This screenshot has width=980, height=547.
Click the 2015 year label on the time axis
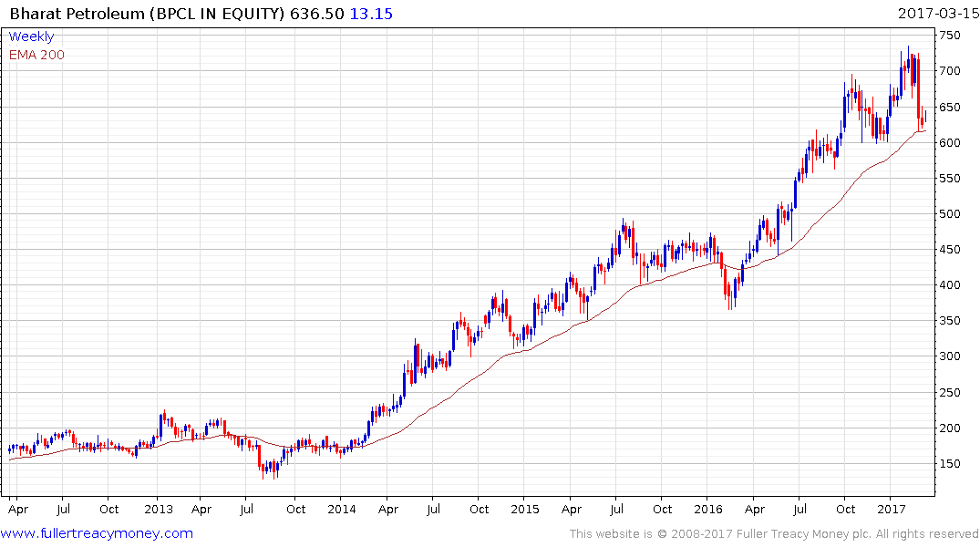tap(524, 509)
